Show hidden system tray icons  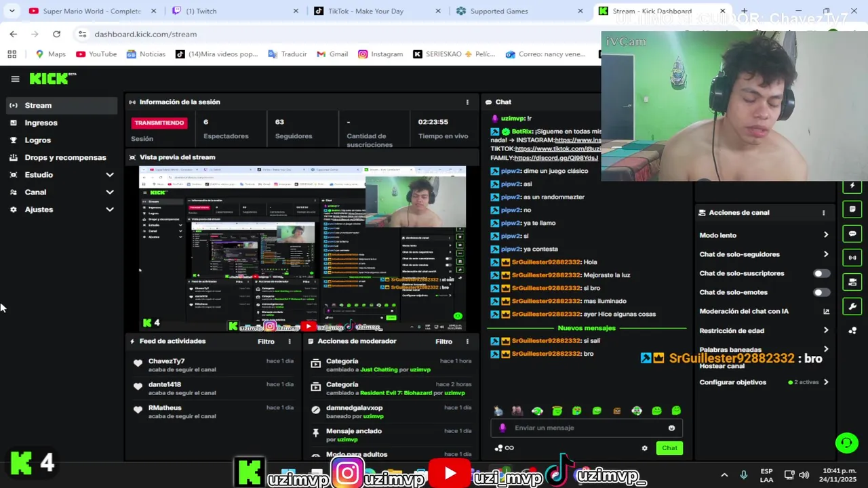click(724, 475)
